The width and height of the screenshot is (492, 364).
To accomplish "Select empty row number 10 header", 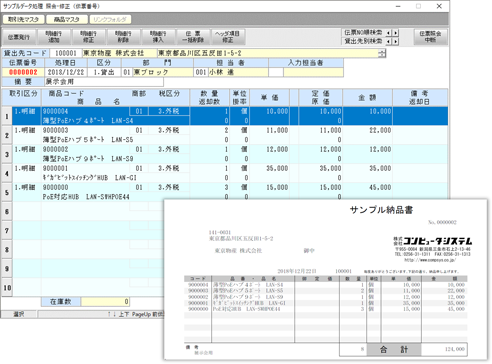I will pyautogui.click(x=7, y=287).
